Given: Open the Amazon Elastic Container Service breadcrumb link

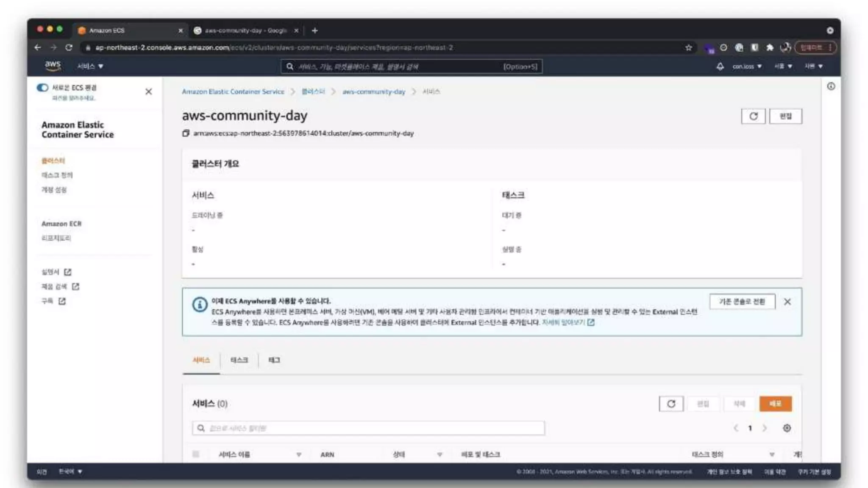Looking at the screenshot, I should (233, 91).
